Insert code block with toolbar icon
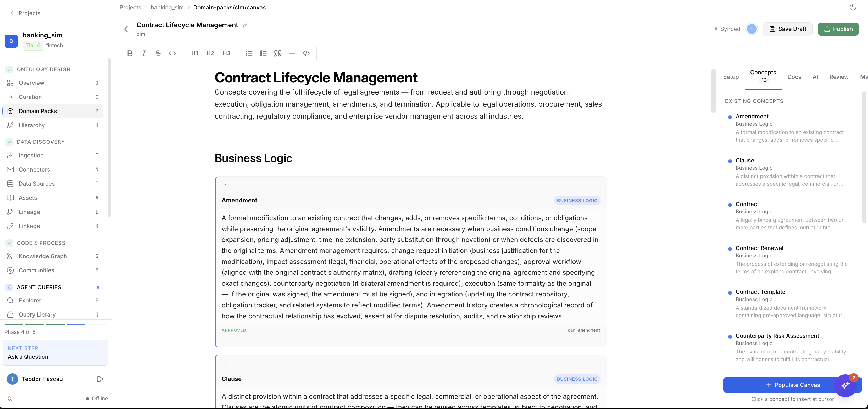 [x=306, y=53]
